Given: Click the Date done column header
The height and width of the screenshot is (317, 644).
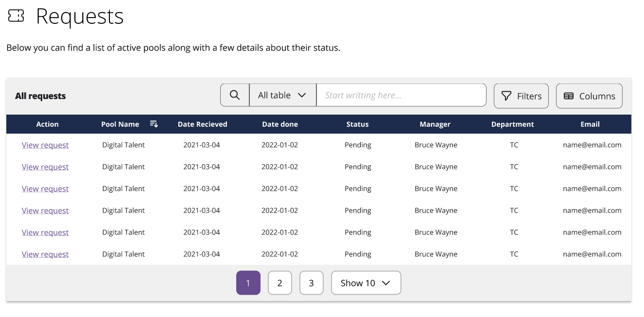Looking at the screenshot, I should pyautogui.click(x=280, y=124).
